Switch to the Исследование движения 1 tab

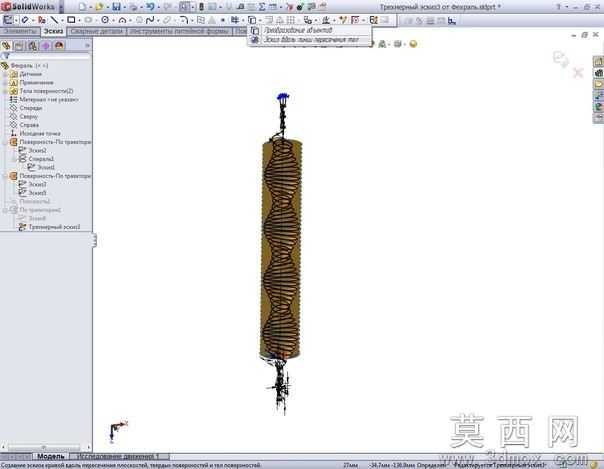pyautogui.click(x=118, y=456)
